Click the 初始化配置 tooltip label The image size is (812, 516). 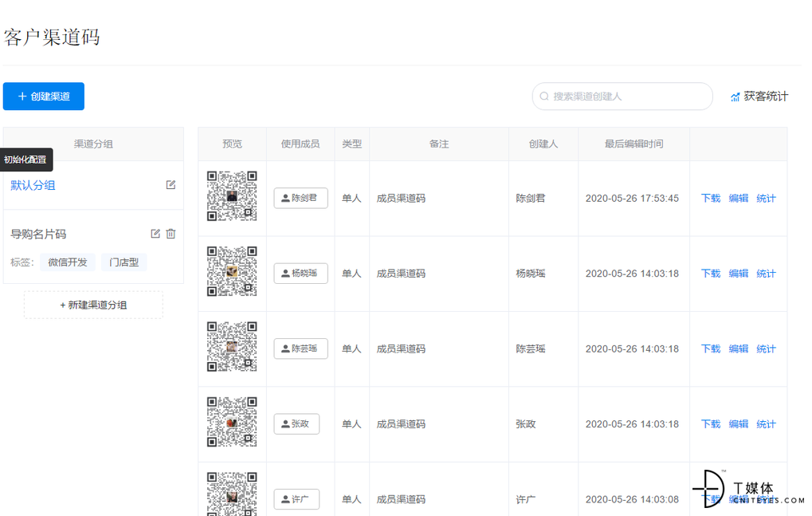click(25, 160)
